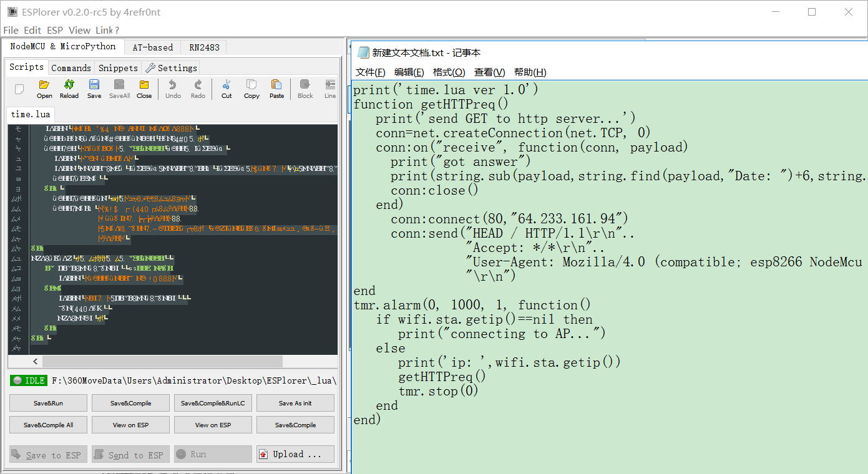Switch to the Snippets tab
The width and height of the screenshot is (868, 474).
[x=118, y=68]
